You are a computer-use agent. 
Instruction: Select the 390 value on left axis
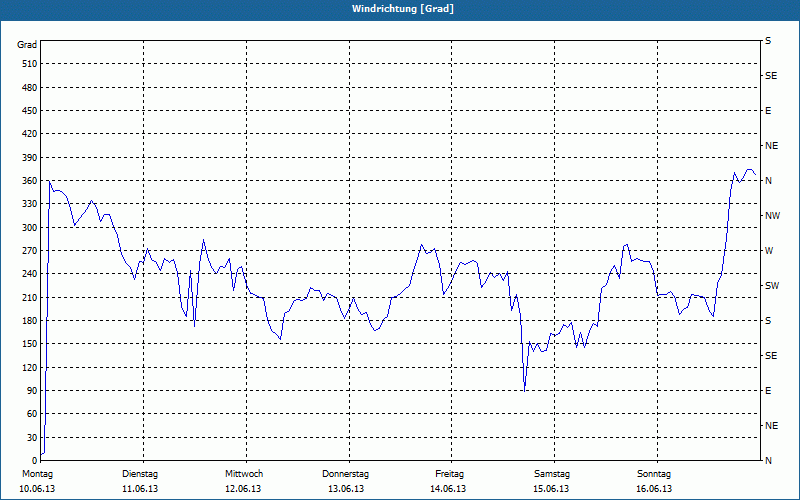pyautogui.click(x=29, y=158)
